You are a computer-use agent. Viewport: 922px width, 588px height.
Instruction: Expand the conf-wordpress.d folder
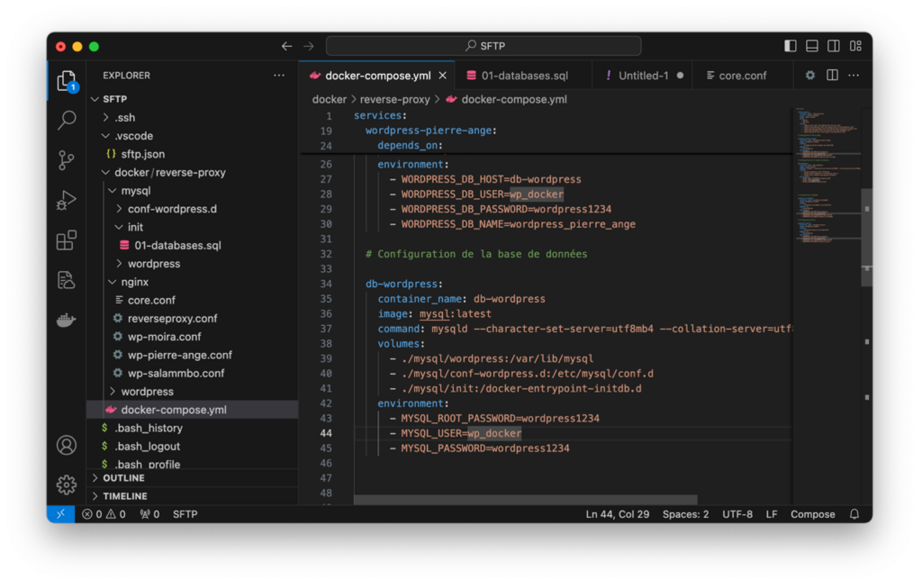pos(193,209)
